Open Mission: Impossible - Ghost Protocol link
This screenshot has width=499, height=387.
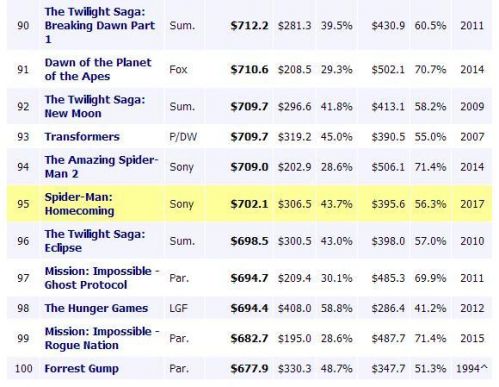[x=102, y=278]
